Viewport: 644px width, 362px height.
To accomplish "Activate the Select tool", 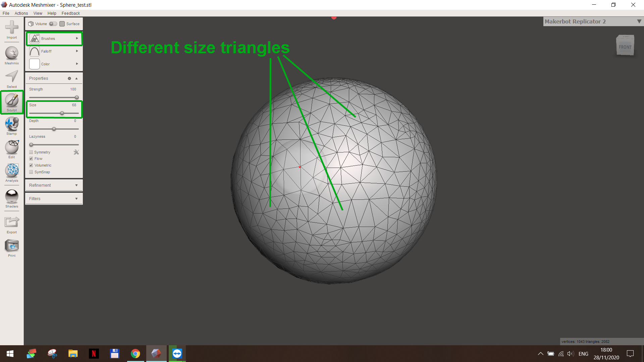I will pos(12,78).
